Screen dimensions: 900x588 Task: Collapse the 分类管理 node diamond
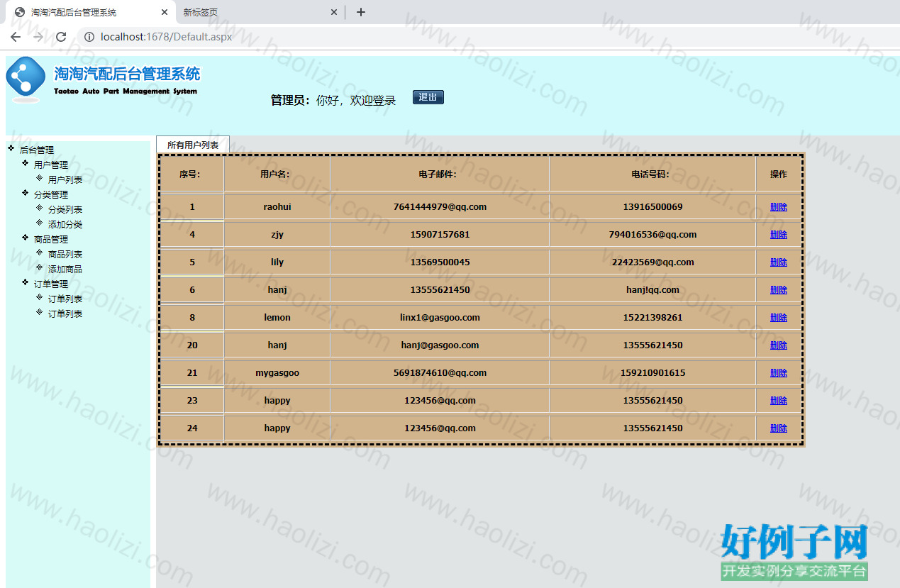25,193
